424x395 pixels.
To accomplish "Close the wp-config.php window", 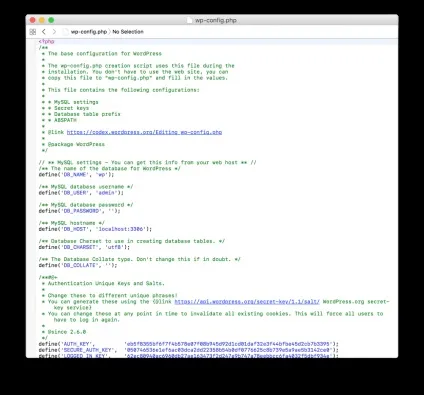I will click(x=33, y=20).
